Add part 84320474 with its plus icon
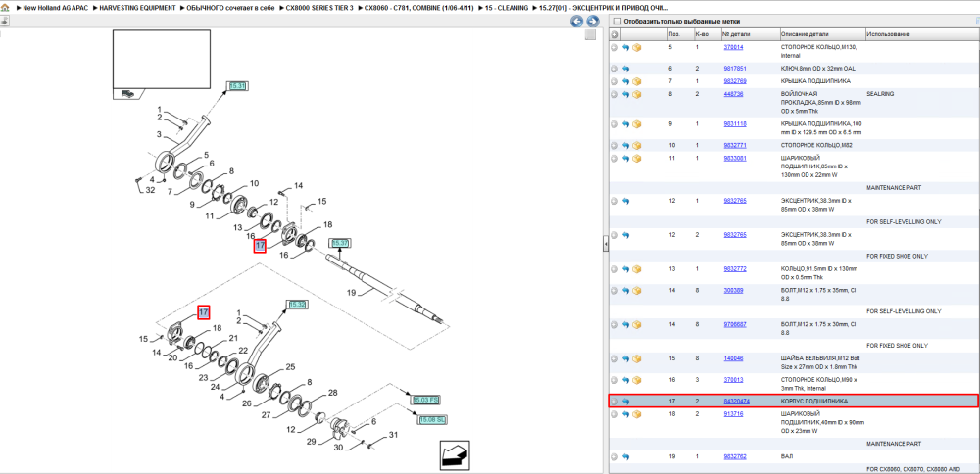980x474 pixels. coord(615,401)
